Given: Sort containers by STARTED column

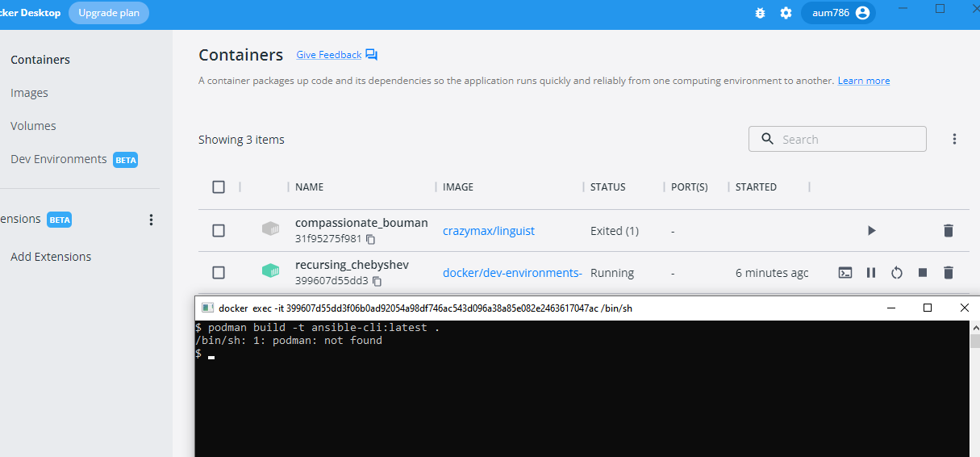Looking at the screenshot, I should pyautogui.click(x=756, y=187).
